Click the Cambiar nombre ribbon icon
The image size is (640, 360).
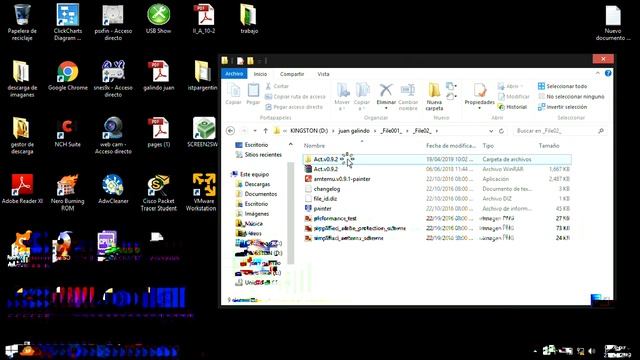(408, 97)
